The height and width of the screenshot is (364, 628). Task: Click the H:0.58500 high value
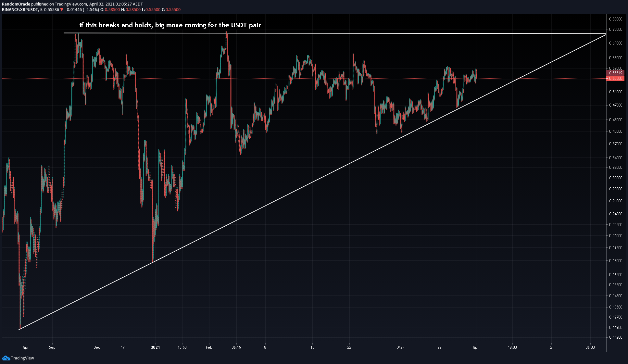click(131, 10)
